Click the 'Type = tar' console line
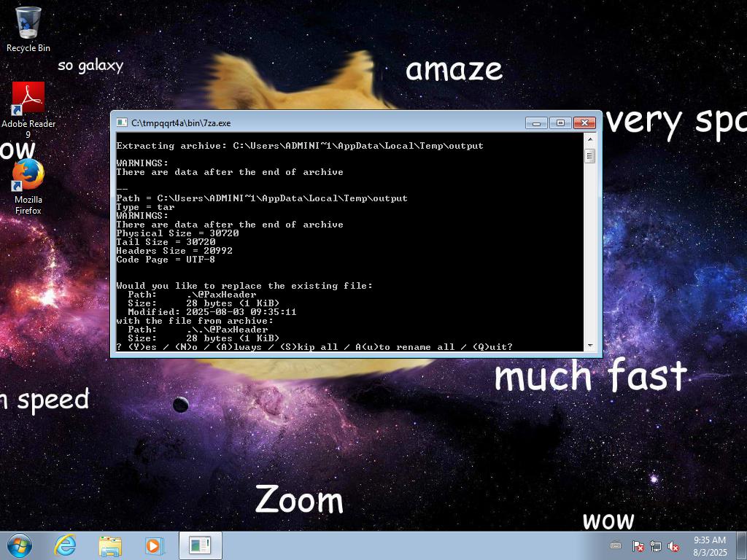This screenshot has width=747, height=560. point(145,207)
